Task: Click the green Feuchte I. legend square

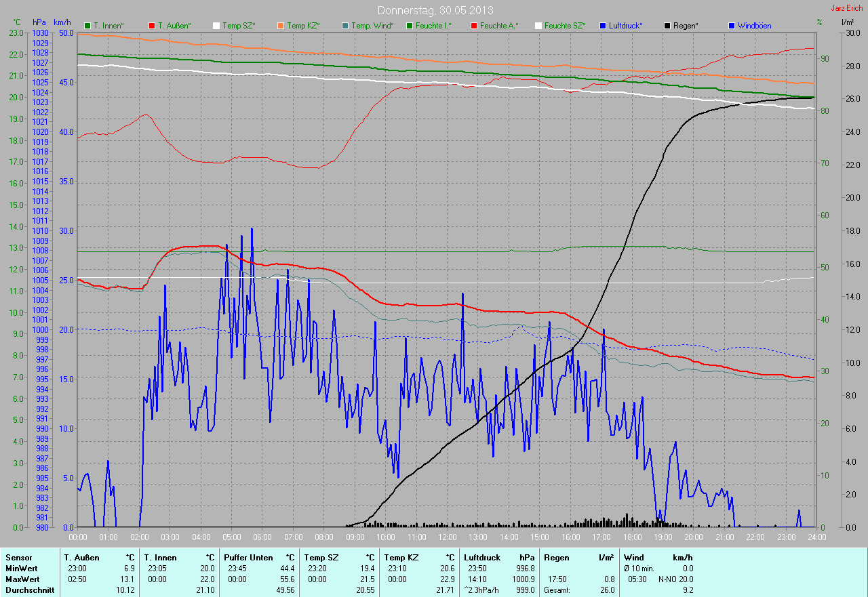Action: click(410, 26)
